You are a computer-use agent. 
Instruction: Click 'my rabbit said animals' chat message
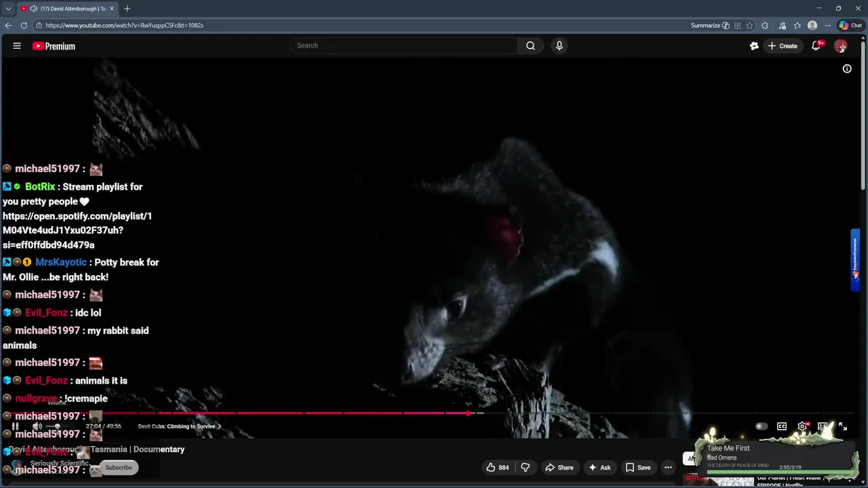tap(75, 338)
